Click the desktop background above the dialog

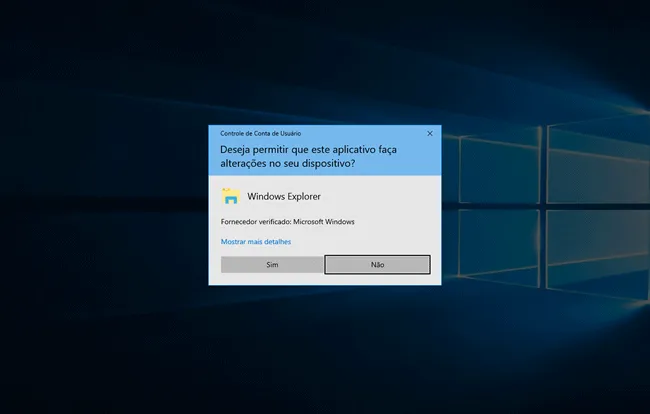coord(325,60)
